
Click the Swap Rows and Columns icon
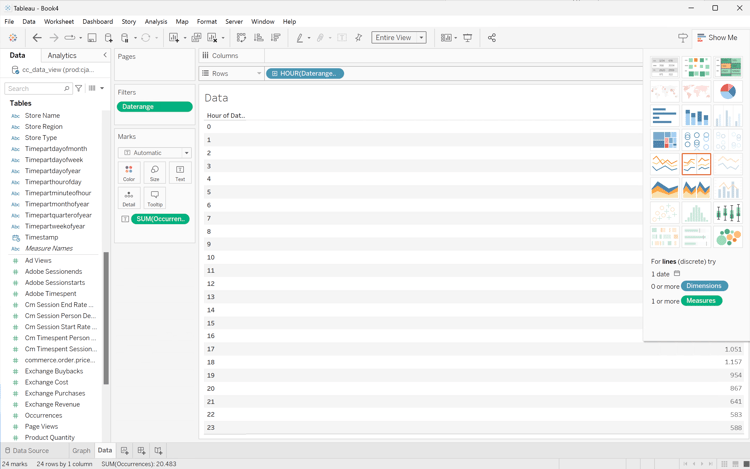242,38
